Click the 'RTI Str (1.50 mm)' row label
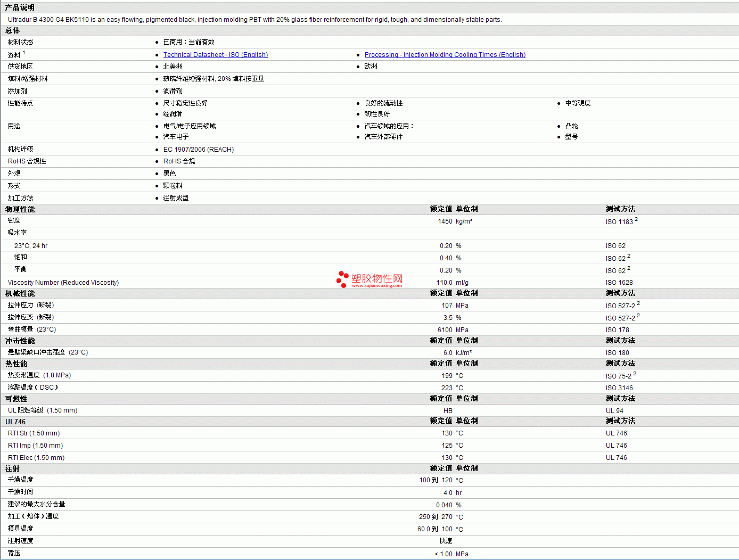The width and height of the screenshot is (739, 560). point(34,433)
